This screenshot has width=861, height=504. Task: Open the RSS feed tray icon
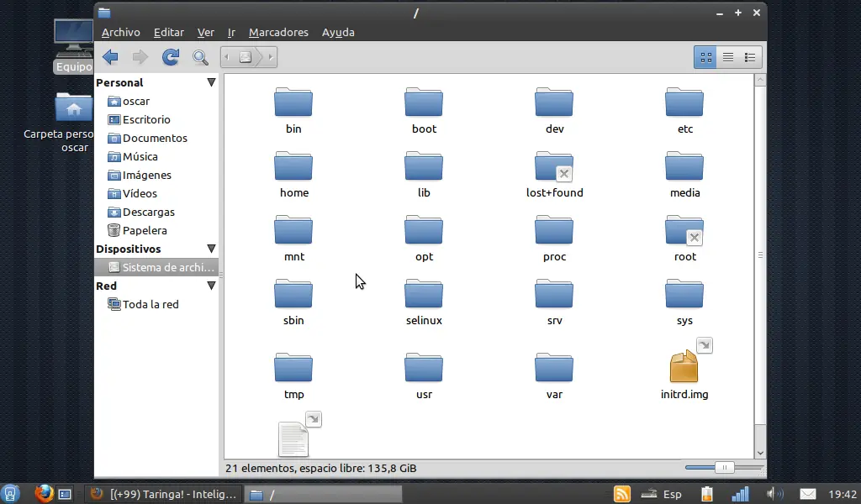[x=621, y=494]
